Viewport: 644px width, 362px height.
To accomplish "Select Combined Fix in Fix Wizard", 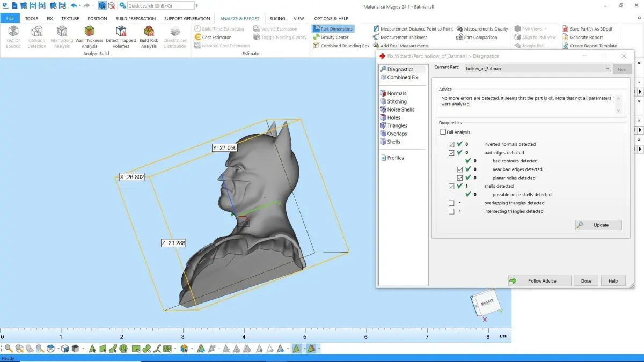I will click(399, 77).
